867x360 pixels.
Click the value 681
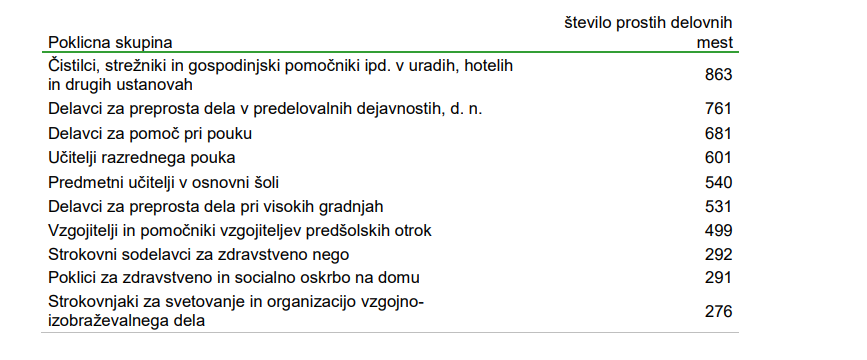(718, 134)
